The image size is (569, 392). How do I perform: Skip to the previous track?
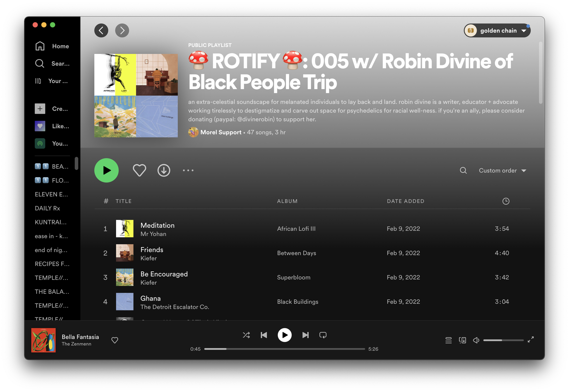tap(264, 335)
